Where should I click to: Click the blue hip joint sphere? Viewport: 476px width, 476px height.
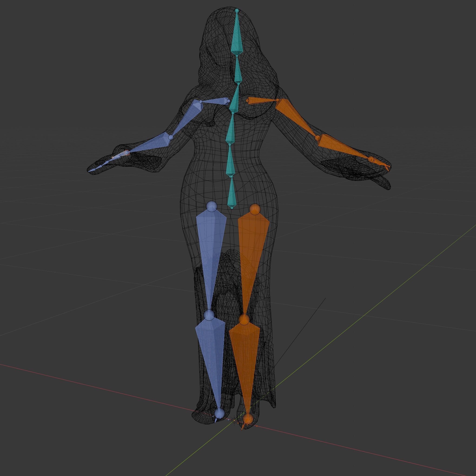click(x=212, y=206)
